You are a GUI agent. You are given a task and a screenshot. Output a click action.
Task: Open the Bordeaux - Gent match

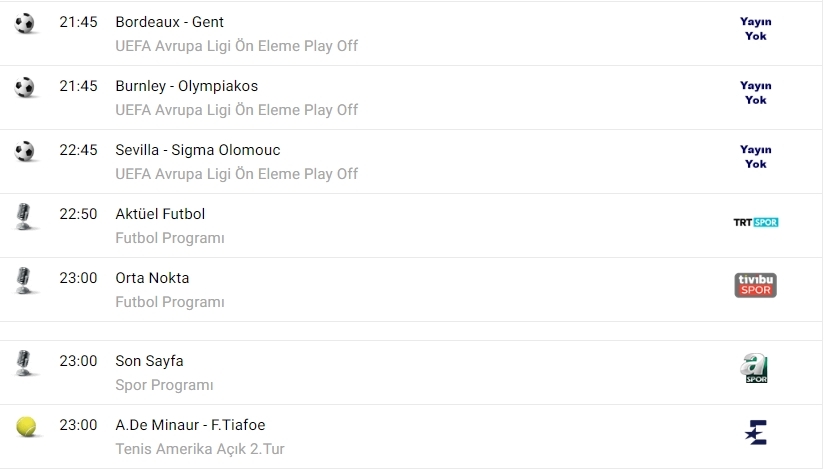[x=170, y=22]
